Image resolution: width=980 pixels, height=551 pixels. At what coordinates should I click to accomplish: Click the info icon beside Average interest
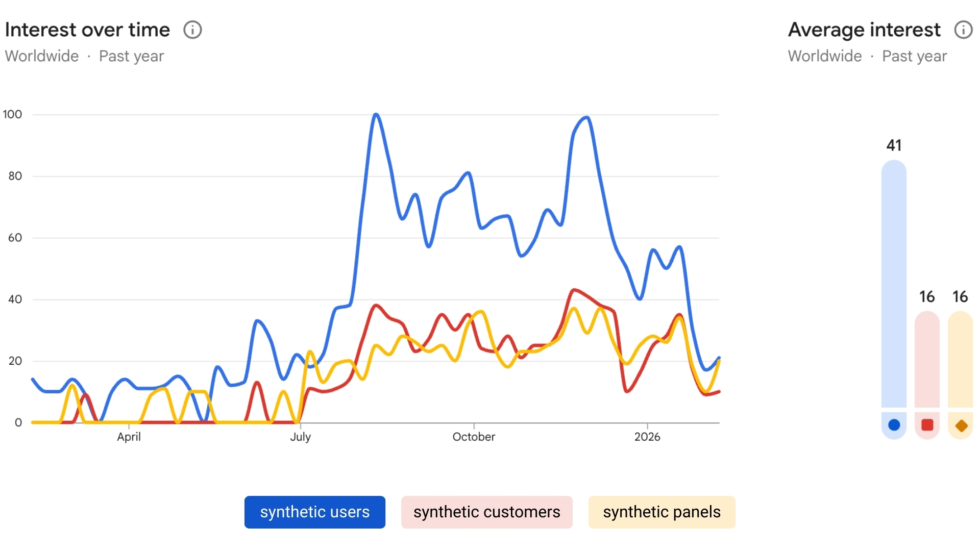tap(963, 30)
